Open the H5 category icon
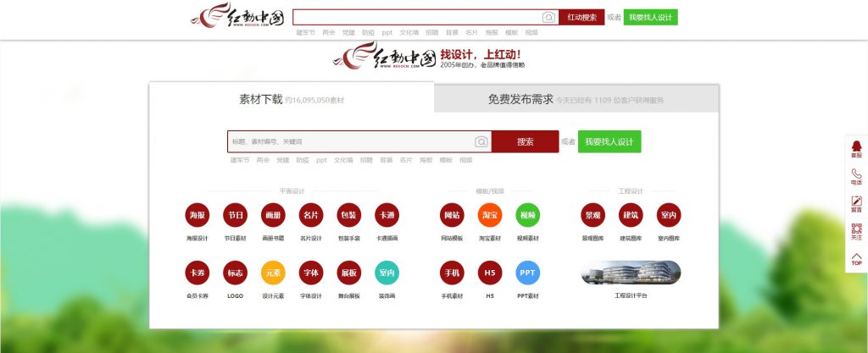 tap(490, 273)
